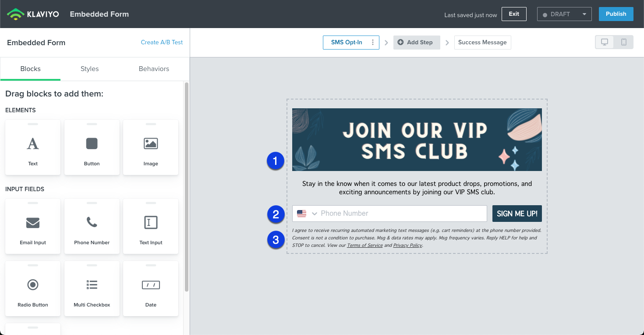The width and height of the screenshot is (644, 335).
Task: Select the Text Input block icon
Action: 151,223
